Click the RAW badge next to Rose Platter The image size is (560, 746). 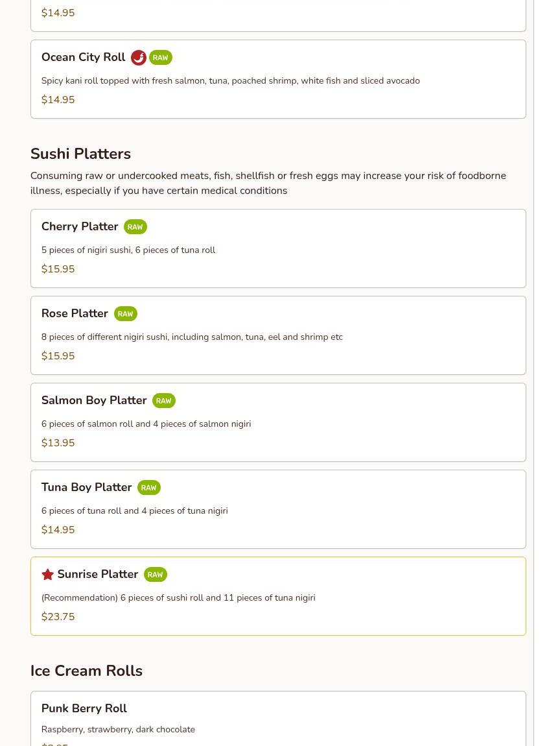click(125, 314)
